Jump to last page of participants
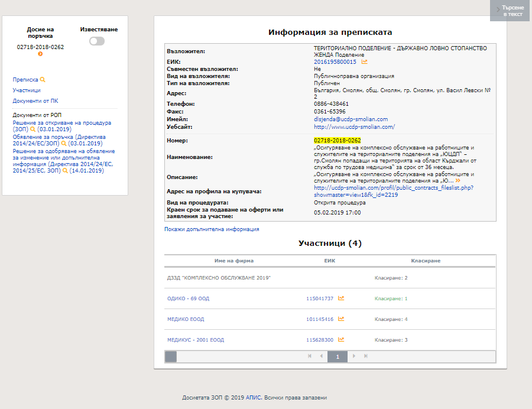532x409 pixels. tap(366, 356)
